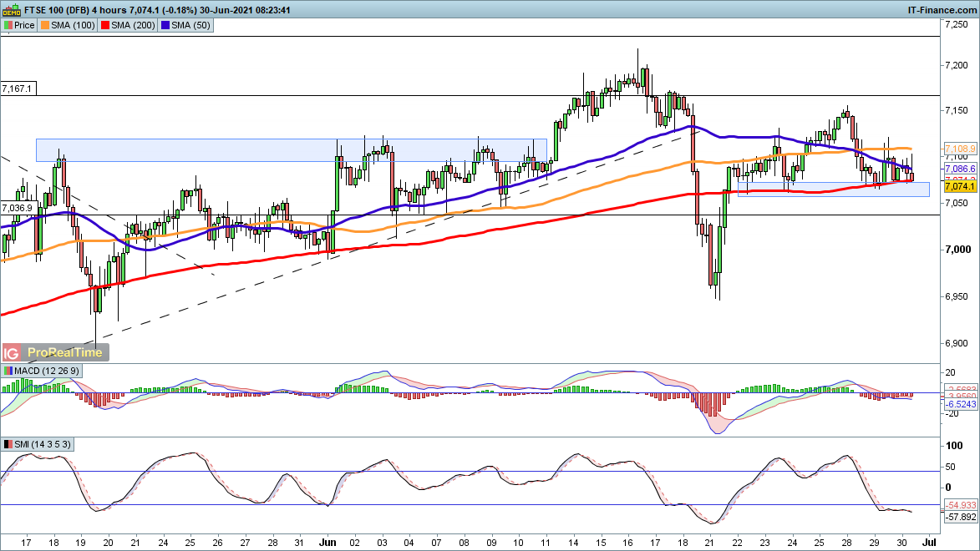Click the orange SMA (100) color swatch
The width and height of the screenshot is (980, 551).
(46, 26)
